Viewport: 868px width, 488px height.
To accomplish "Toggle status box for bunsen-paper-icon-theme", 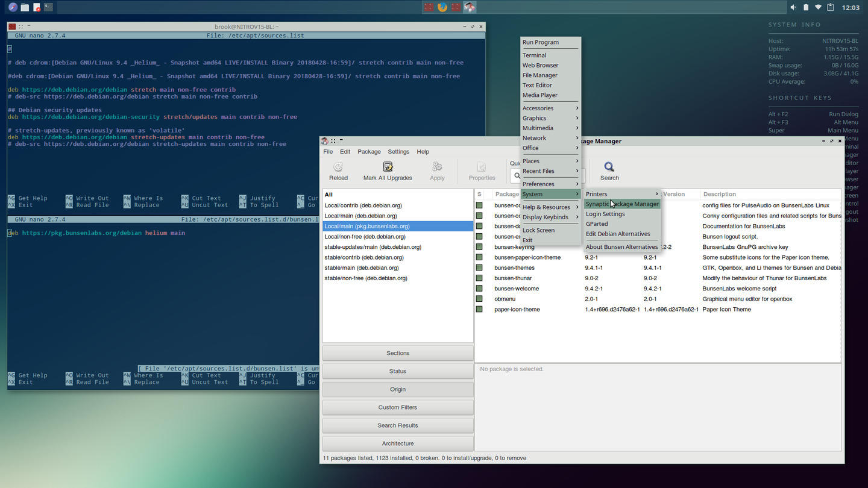I will click(x=479, y=257).
